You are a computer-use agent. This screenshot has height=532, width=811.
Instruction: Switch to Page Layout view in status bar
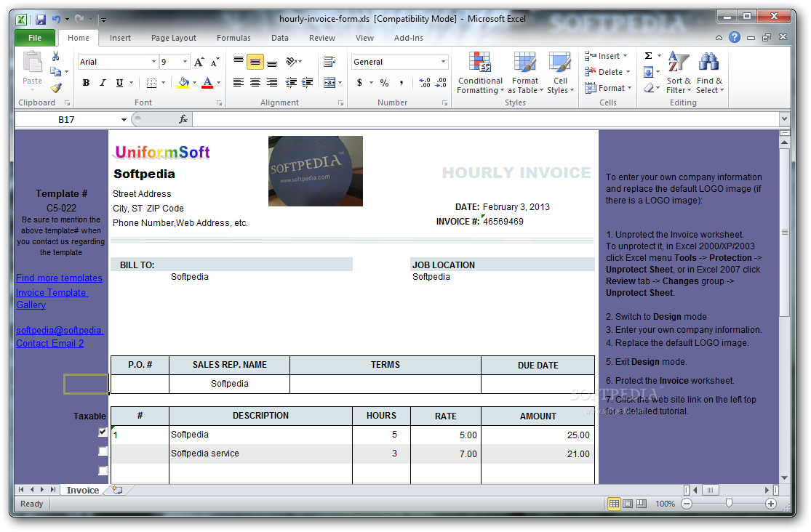[628, 504]
